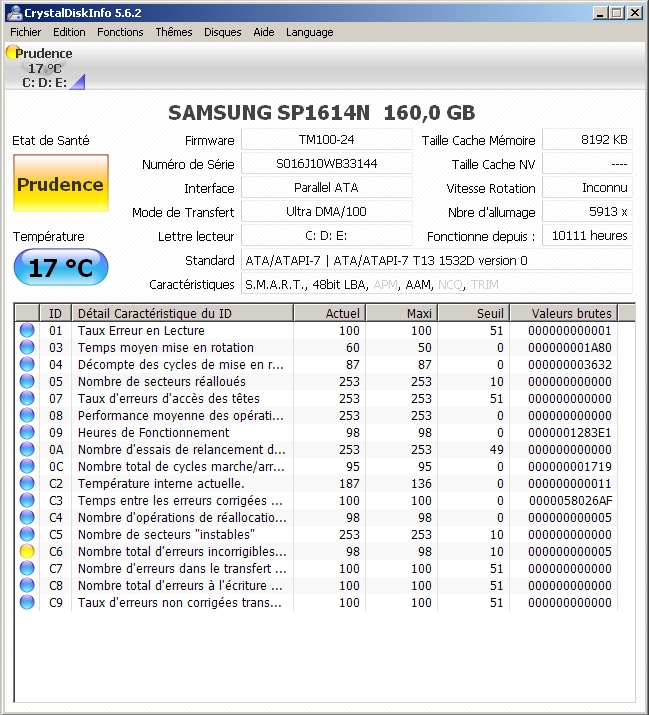The image size is (649, 715).
Task: Click the Interface field showing Parallel ATA
Action: (327, 188)
